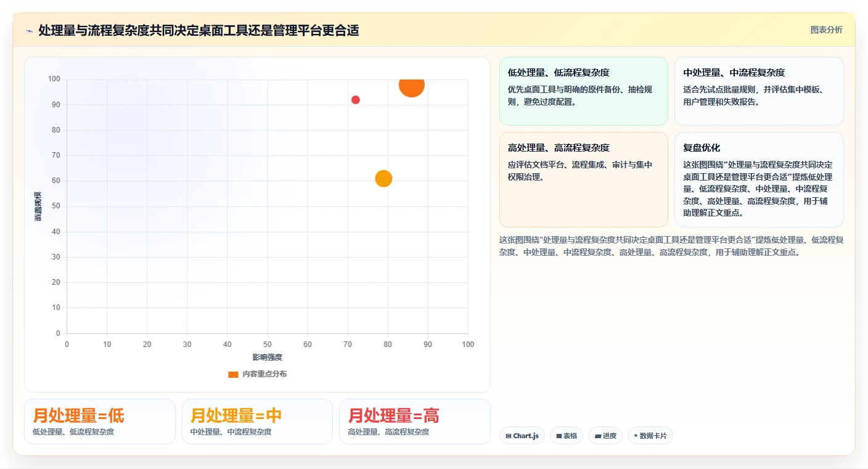Open the 复盘优化 card

tap(759, 179)
